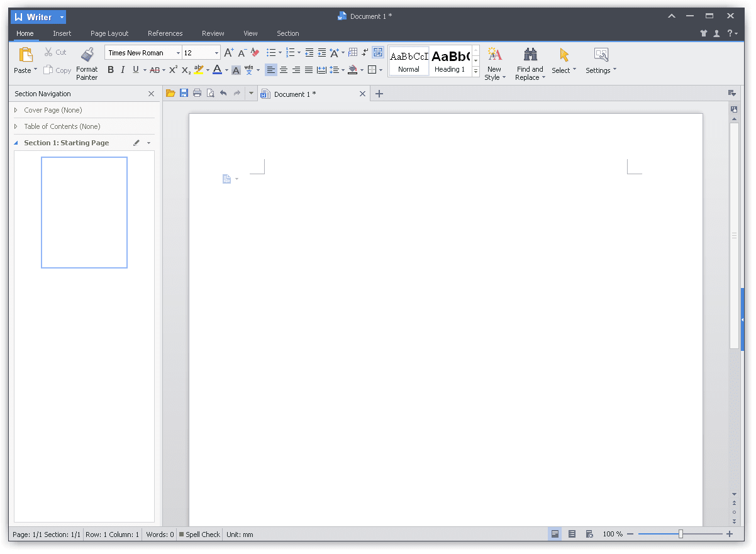The image size is (756, 554).
Task: Collapse Section 1: Starting Page
Action: (x=16, y=143)
